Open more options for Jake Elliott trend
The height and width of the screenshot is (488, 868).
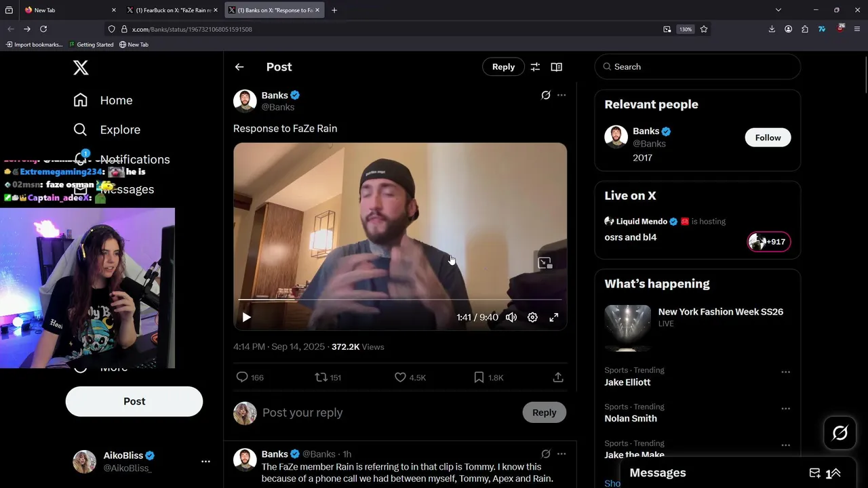pos(785,372)
